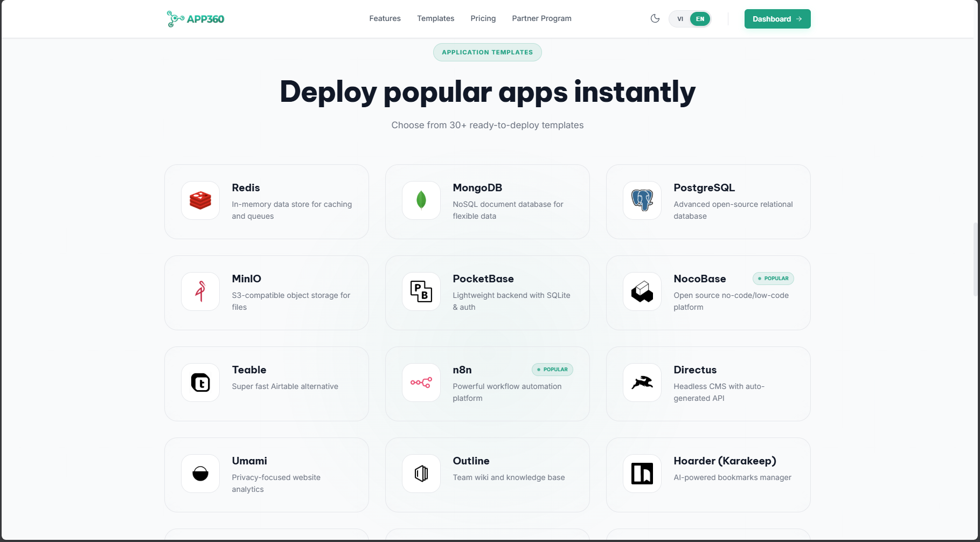Image resolution: width=980 pixels, height=542 pixels.
Task: Select the PostgreSQL template title
Action: point(704,187)
